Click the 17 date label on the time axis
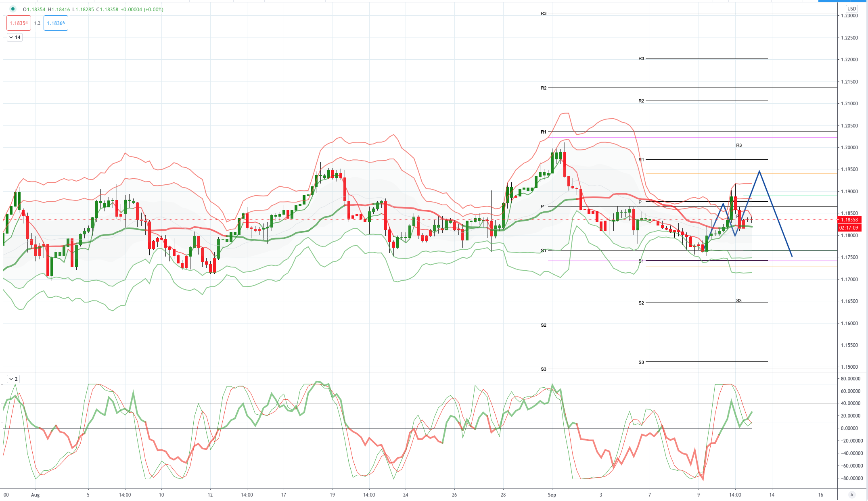 [x=283, y=495]
